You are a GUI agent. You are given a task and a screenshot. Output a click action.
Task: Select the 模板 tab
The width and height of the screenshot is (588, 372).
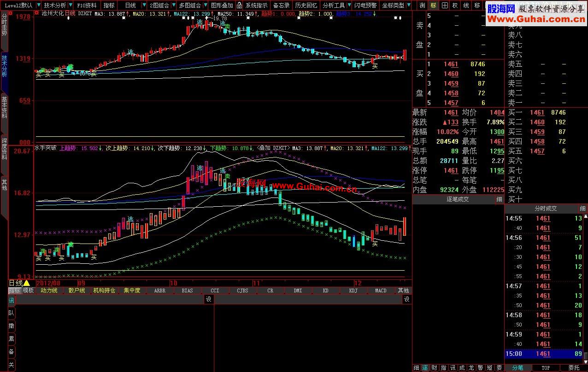click(29, 291)
